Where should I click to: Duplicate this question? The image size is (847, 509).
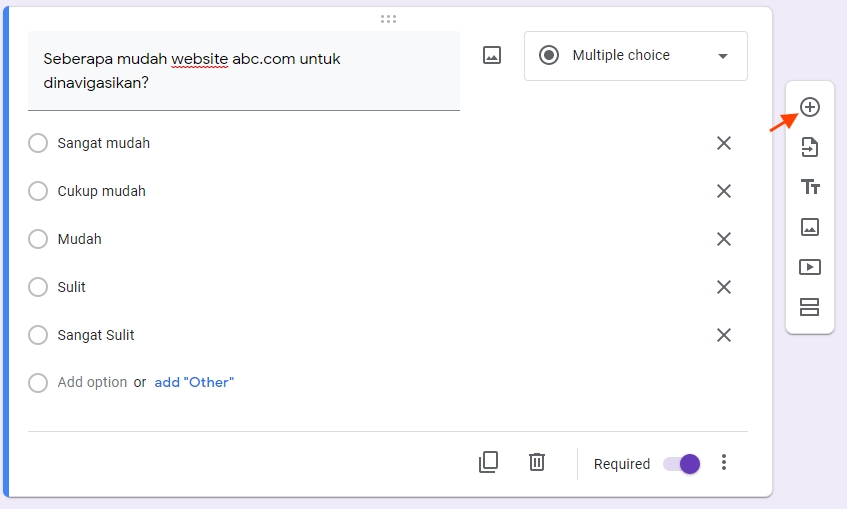(488, 462)
